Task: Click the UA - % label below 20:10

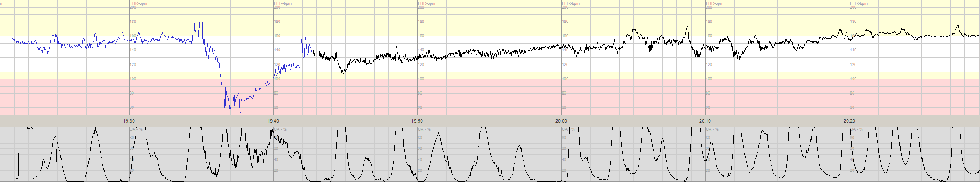Action: coord(712,129)
